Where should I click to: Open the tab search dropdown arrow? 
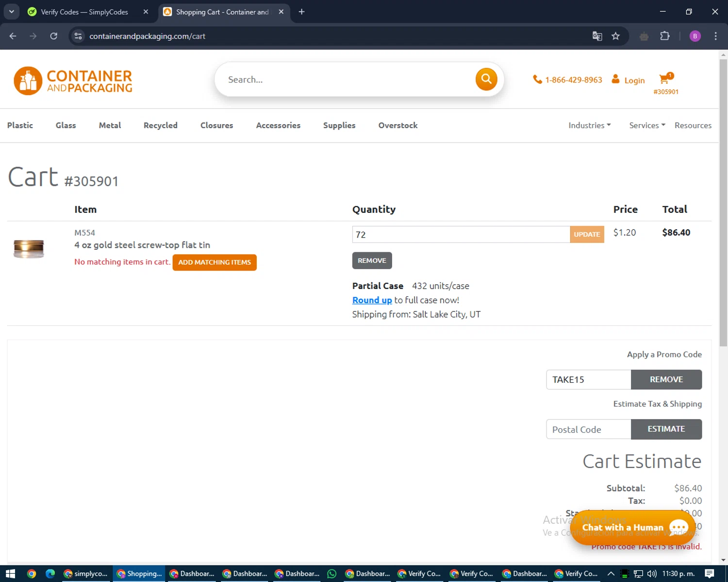(x=12, y=12)
